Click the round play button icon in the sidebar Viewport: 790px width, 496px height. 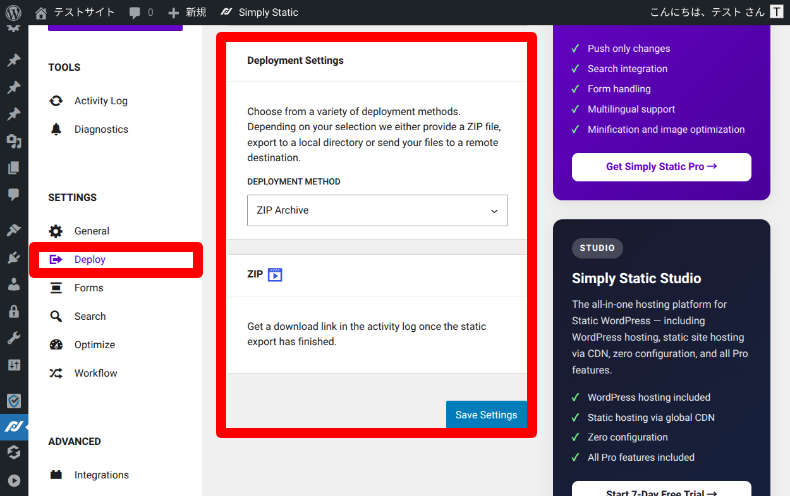14,480
